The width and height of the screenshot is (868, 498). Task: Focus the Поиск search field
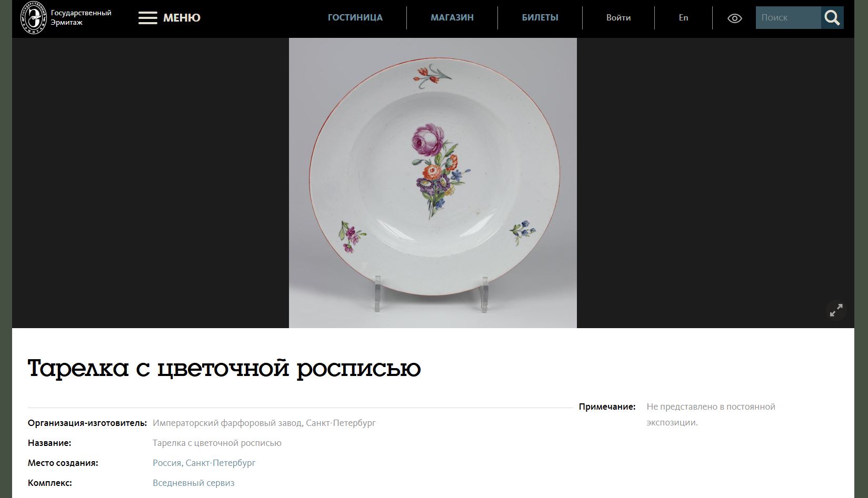coord(788,18)
